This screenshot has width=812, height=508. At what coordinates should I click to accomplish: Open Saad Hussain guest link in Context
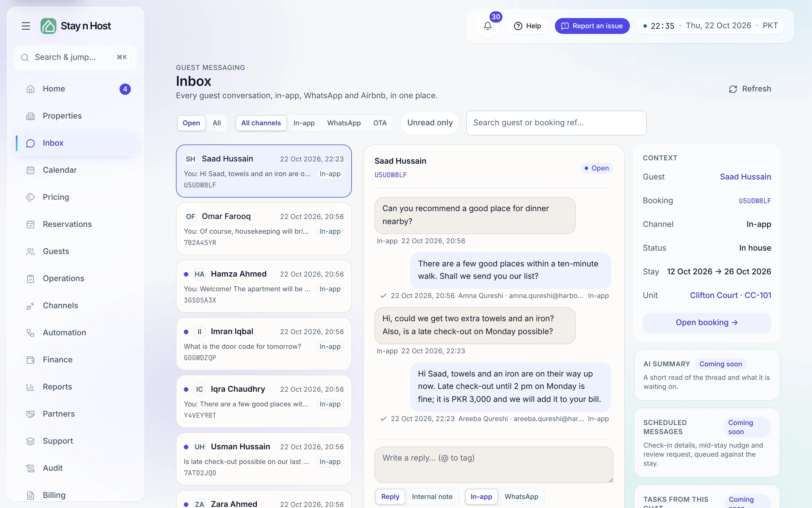click(745, 177)
